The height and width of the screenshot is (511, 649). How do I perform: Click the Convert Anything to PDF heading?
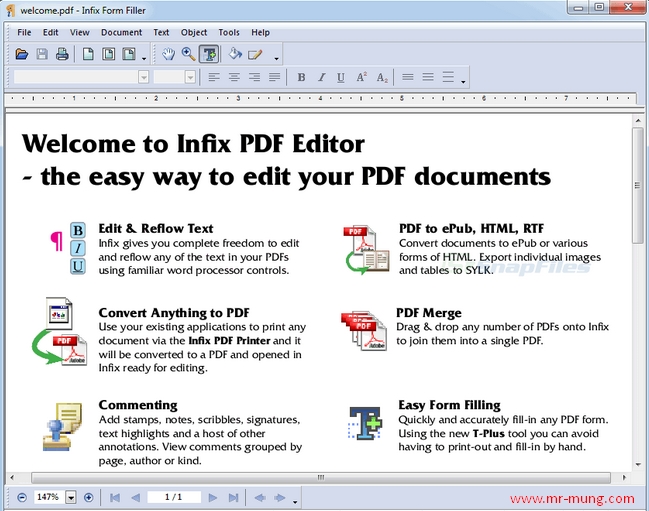pyautogui.click(x=174, y=313)
